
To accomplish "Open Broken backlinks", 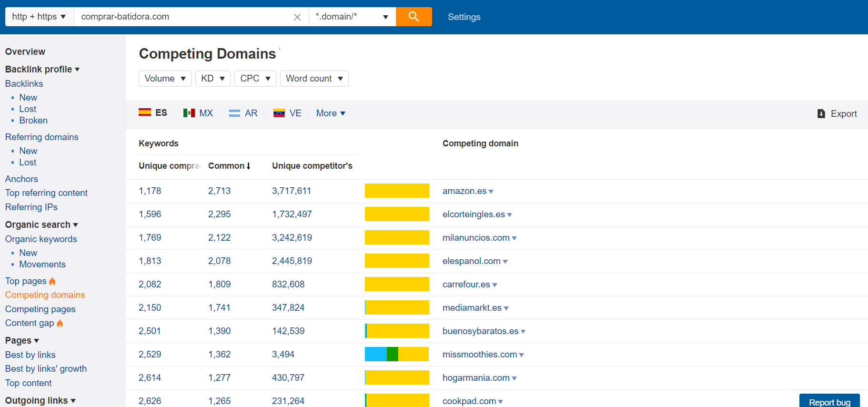I will [x=33, y=121].
